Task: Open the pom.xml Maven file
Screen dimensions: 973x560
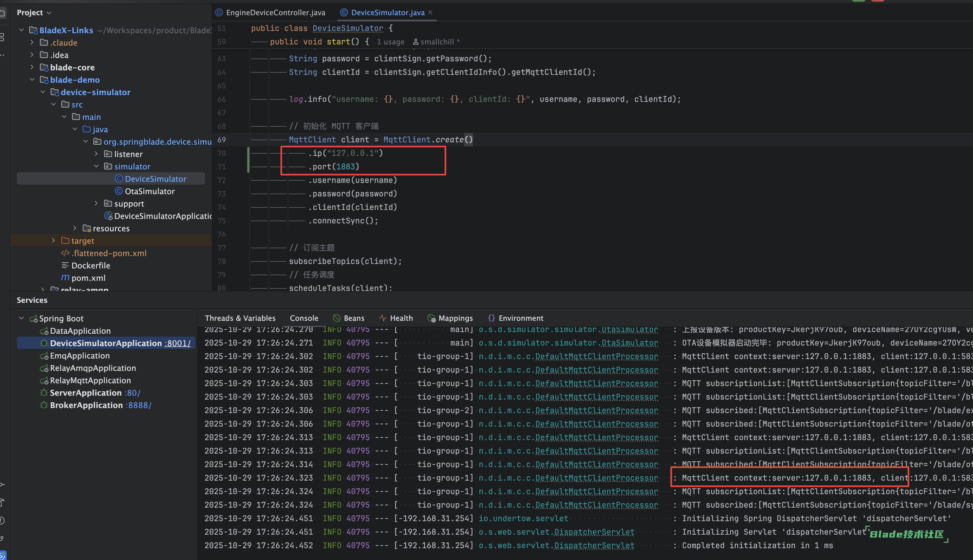Action: point(88,278)
